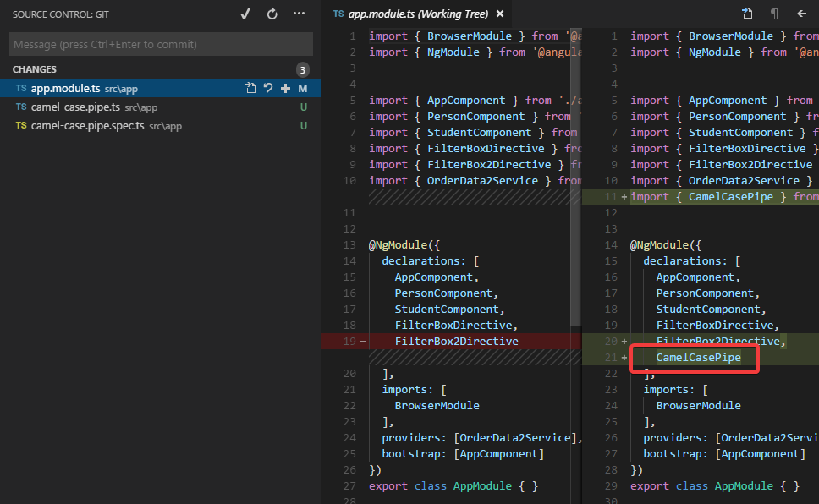Close the app.module.ts Working Tree tab

point(500,14)
